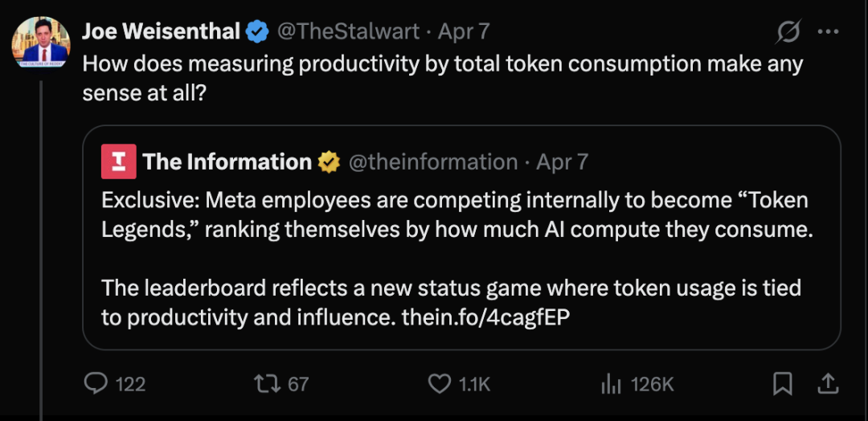Open the view analytics bar chart icon

[x=612, y=384]
